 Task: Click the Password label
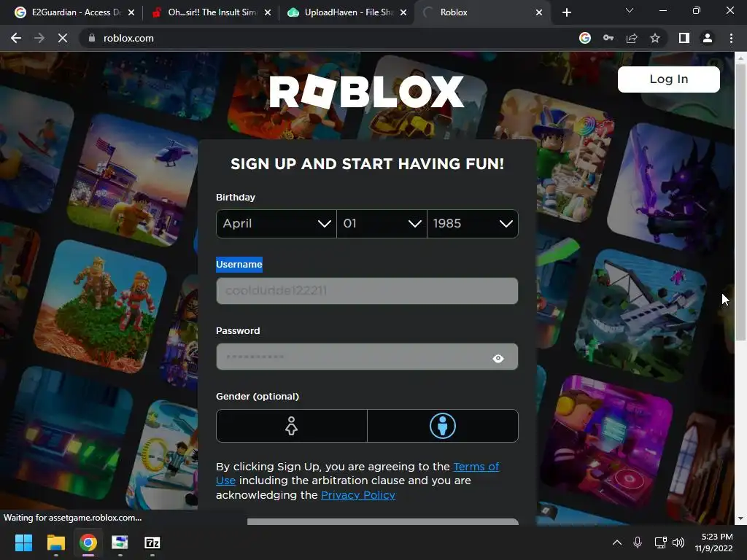point(238,330)
